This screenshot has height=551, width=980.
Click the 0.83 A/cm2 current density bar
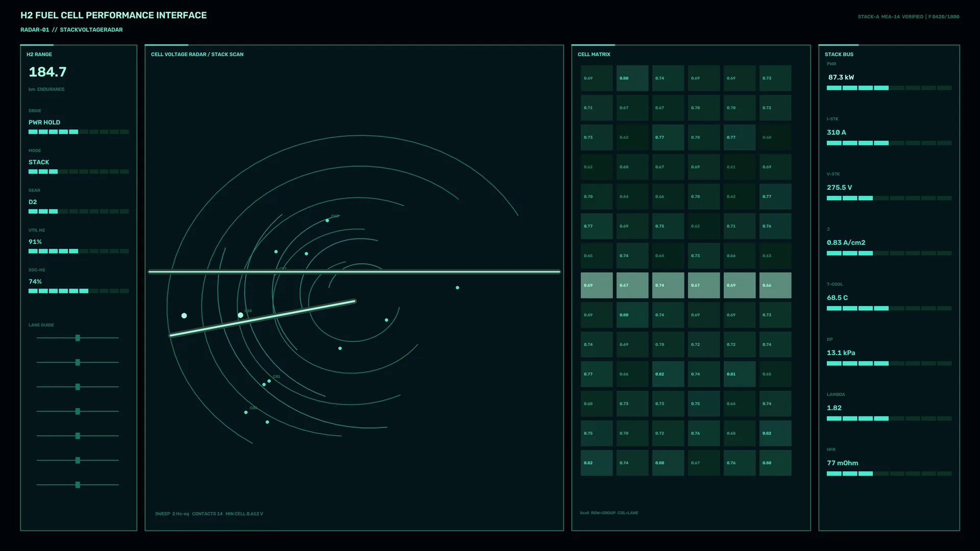889,253
